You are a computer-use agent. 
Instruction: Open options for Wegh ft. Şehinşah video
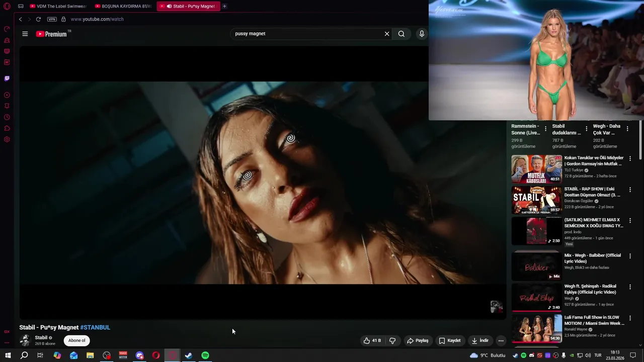pos(630,287)
